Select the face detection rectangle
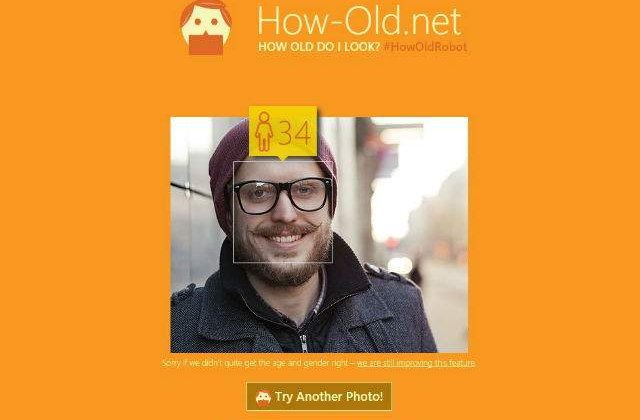The image size is (640, 420). [283, 212]
